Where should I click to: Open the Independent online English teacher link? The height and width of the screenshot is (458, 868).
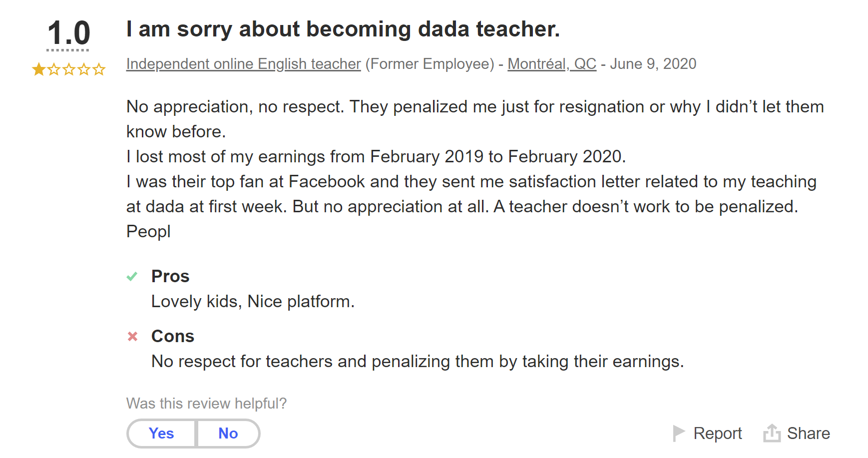pos(243,64)
